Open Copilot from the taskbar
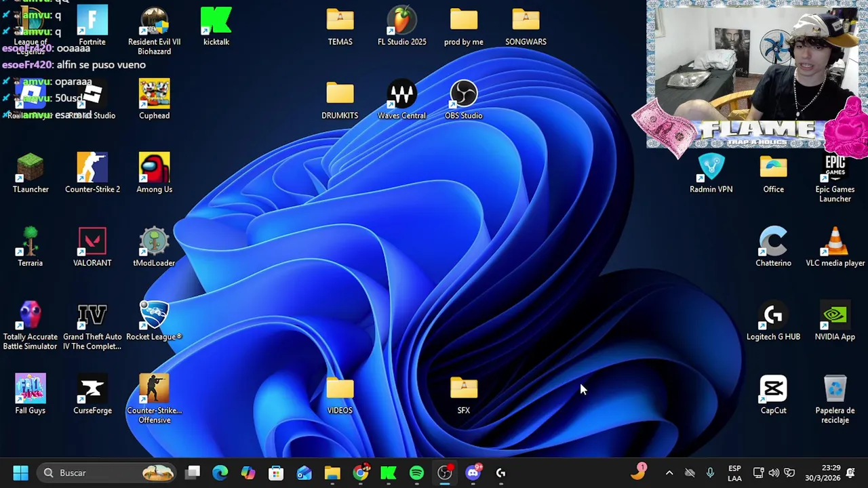This screenshot has height=488, width=868. click(x=248, y=473)
